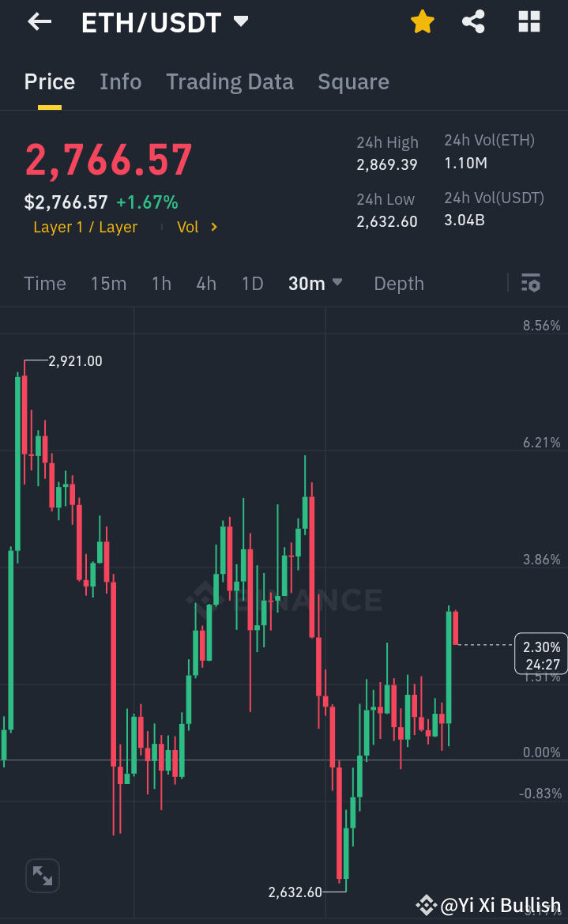Screen dimensions: 568x924
Task: View the Info tab for ETH
Action: (120, 81)
